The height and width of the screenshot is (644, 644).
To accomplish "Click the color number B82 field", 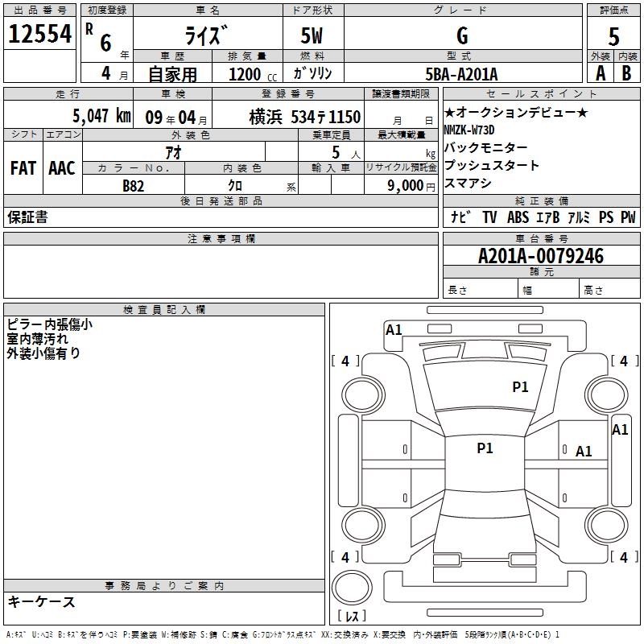I will coord(134,185).
